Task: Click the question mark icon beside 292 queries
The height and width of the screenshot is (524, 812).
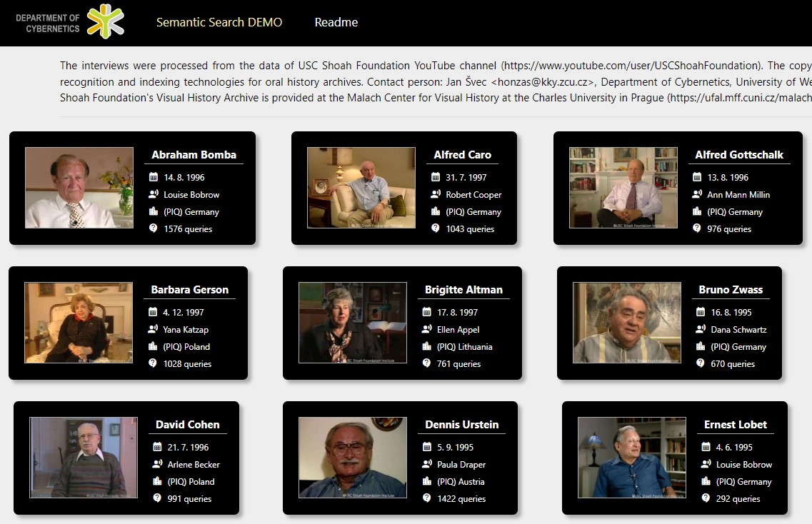Action: [x=706, y=498]
